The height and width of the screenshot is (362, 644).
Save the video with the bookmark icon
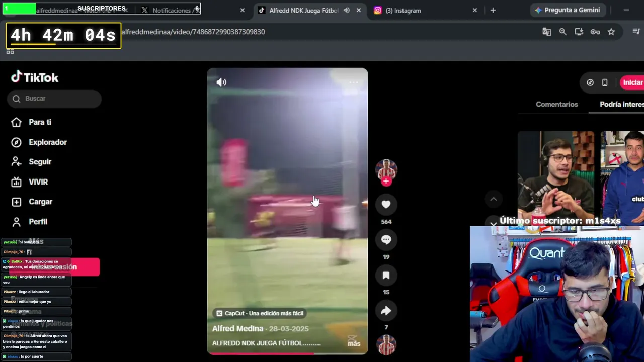pos(386,275)
